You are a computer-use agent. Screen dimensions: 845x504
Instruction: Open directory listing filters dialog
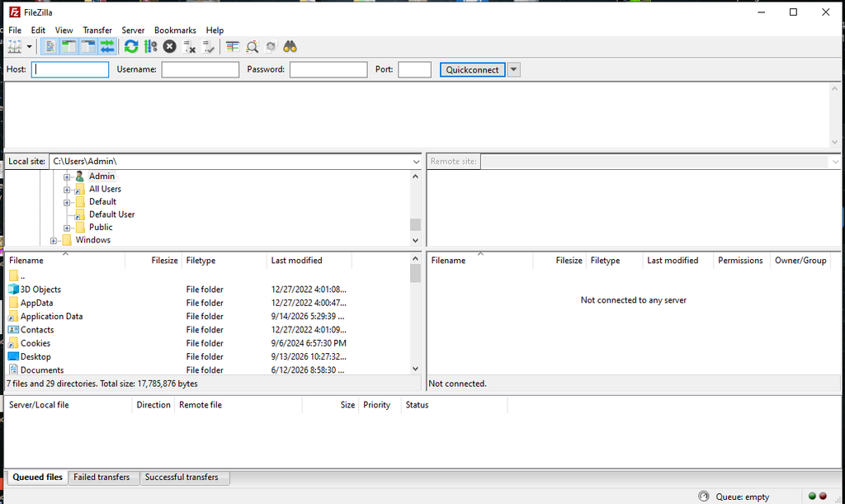232,47
